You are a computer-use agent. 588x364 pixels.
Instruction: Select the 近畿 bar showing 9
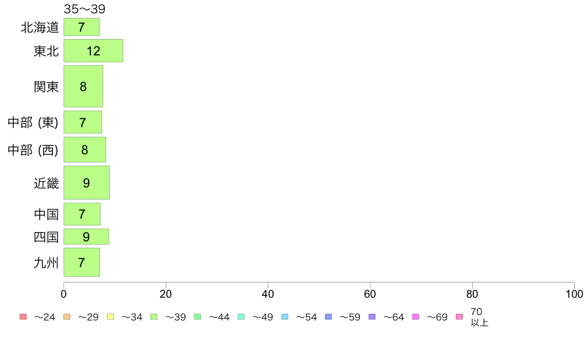87,182
